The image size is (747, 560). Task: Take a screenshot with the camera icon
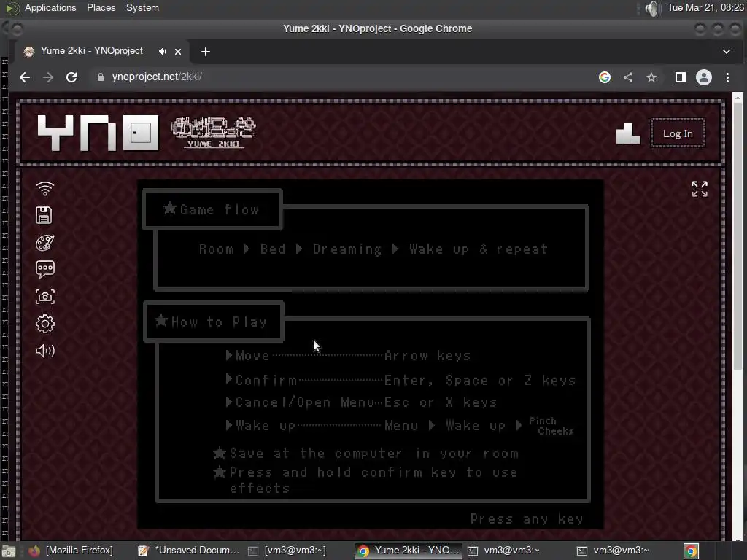coord(45,297)
